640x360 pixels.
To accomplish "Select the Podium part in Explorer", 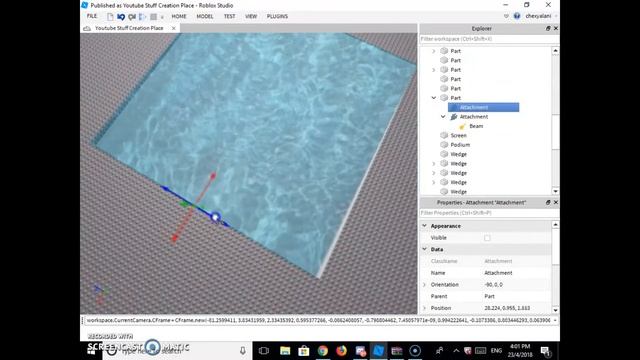I will point(460,145).
